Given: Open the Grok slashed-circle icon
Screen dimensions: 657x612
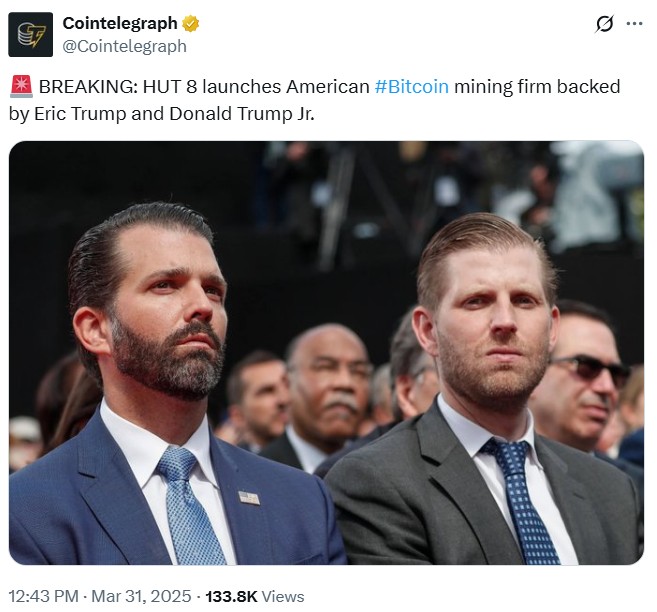Looking at the screenshot, I should coord(603,24).
